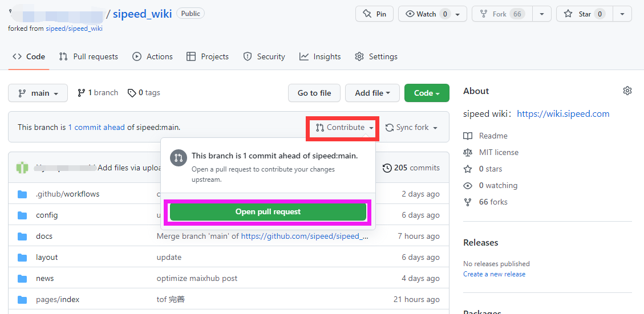Pin this repository
Screen dimensions: 644x314
374,14
